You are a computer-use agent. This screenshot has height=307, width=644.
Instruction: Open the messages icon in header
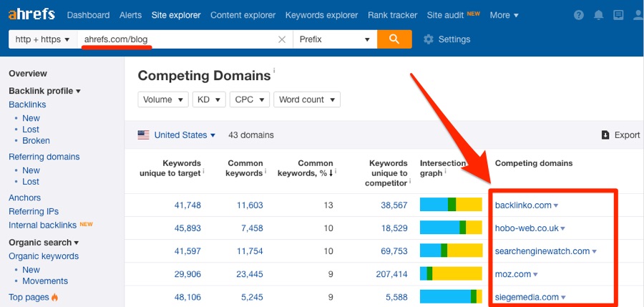618,15
